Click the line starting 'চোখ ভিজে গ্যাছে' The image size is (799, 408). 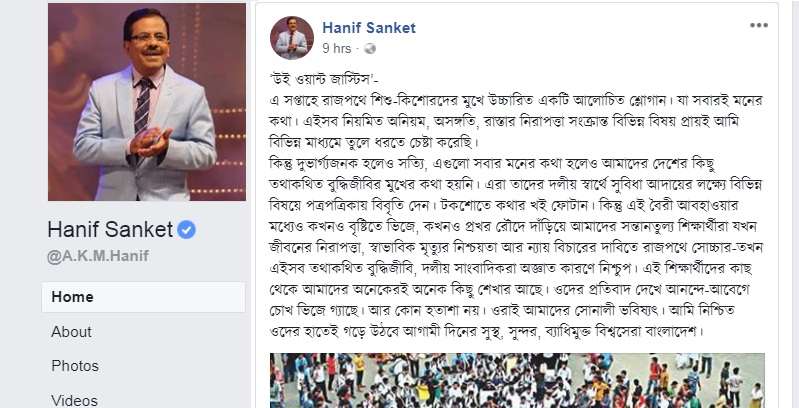pyautogui.click(x=500, y=309)
